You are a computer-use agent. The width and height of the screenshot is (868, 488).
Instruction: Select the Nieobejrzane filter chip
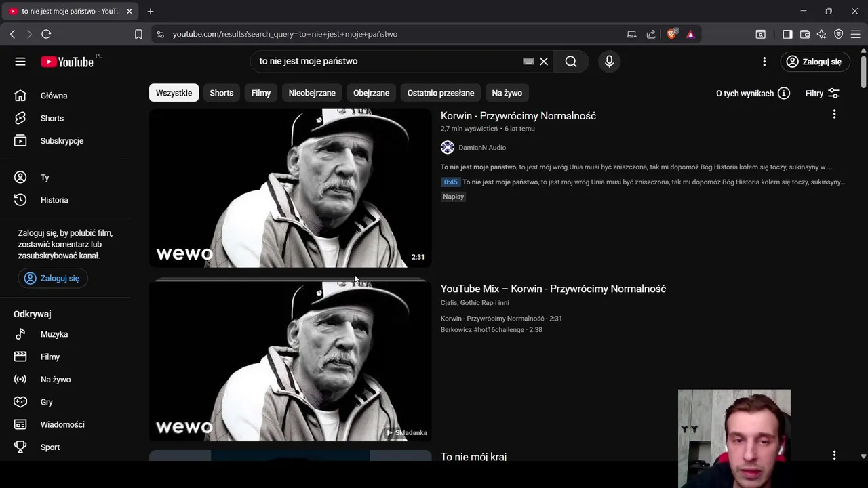[312, 93]
